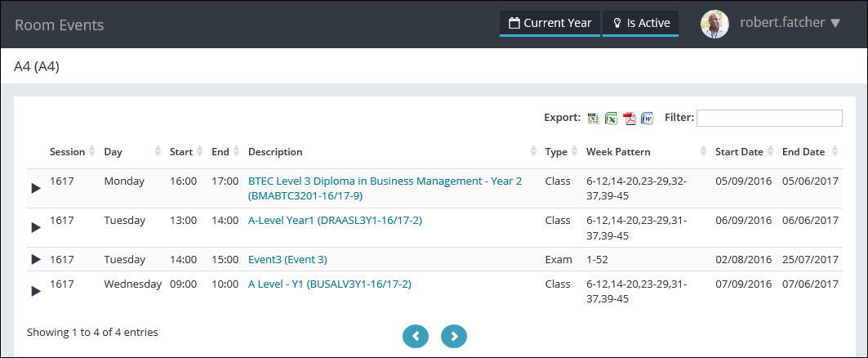Expand the Event3 exam row

click(x=35, y=259)
